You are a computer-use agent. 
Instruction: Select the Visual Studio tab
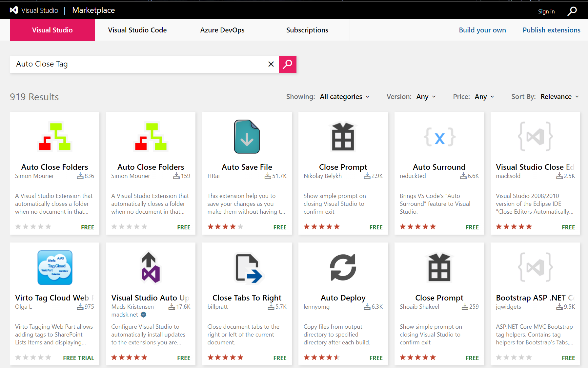52,30
